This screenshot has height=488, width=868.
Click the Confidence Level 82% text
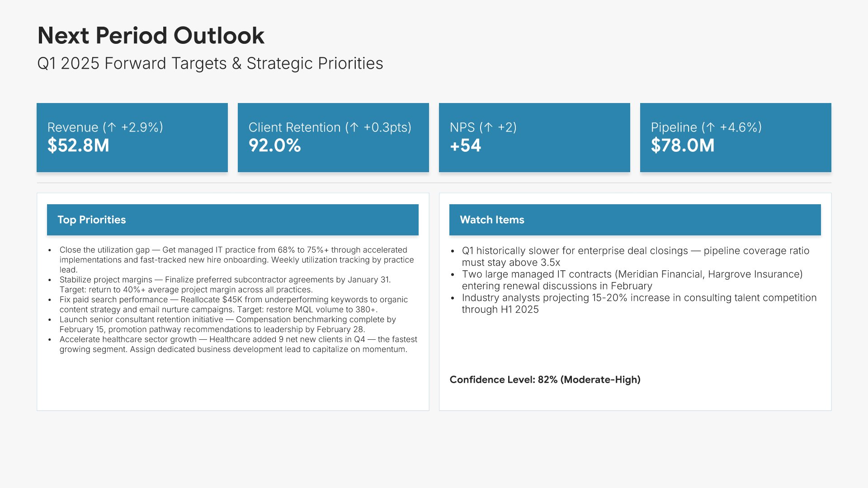point(545,380)
